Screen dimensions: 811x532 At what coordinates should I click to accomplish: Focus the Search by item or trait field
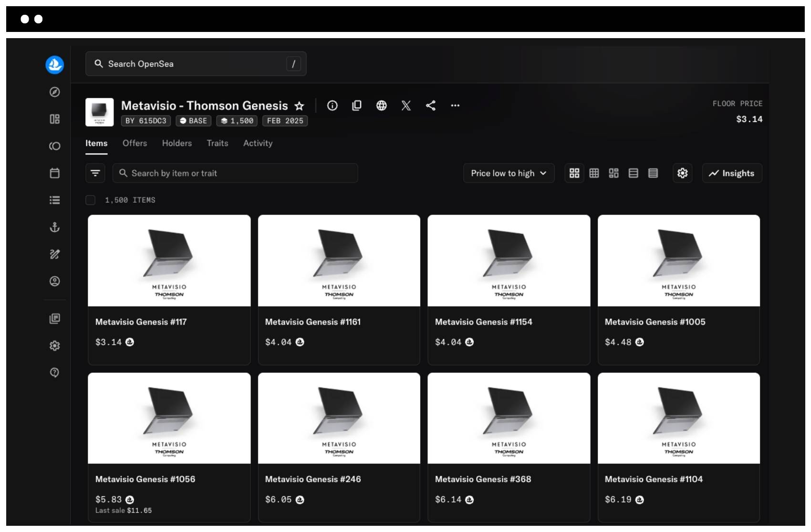[x=235, y=173]
